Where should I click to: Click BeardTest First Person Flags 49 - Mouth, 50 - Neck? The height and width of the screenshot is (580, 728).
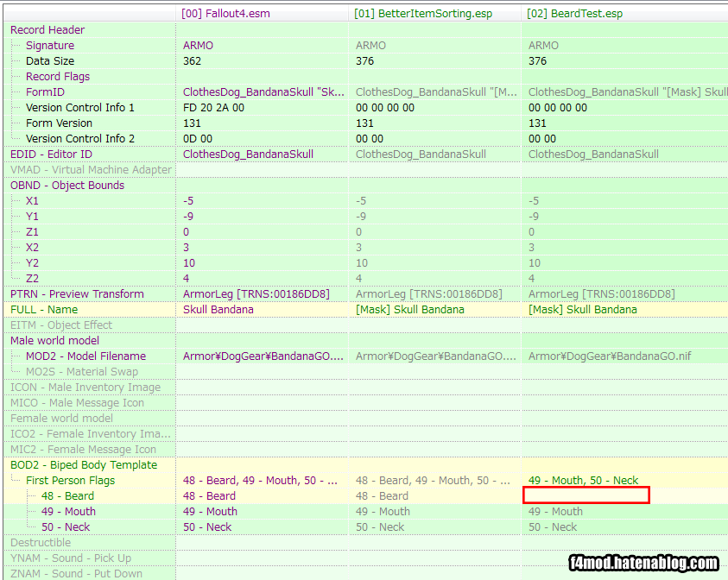coord(583,481)
